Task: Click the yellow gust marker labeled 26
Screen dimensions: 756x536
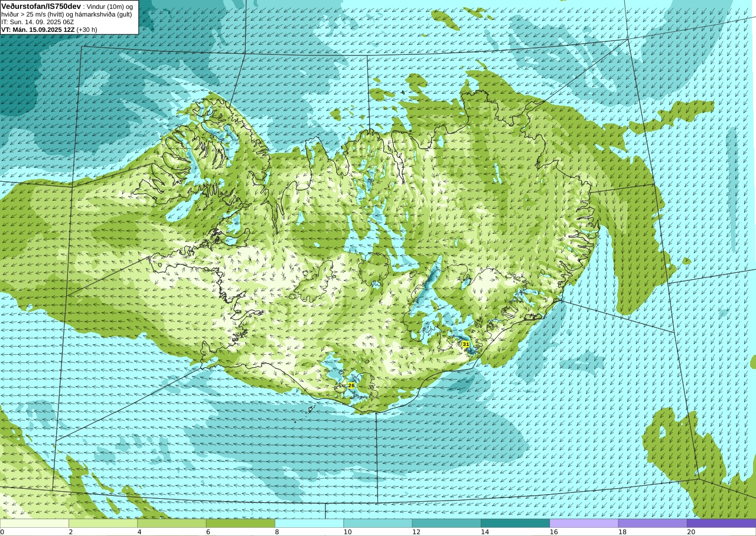Action: 351,385
